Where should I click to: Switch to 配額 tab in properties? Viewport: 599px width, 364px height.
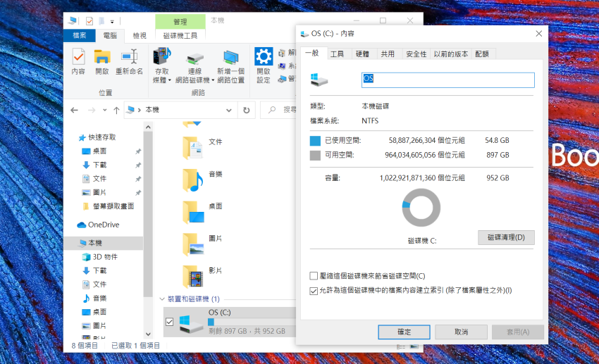(x=482, y=54)
